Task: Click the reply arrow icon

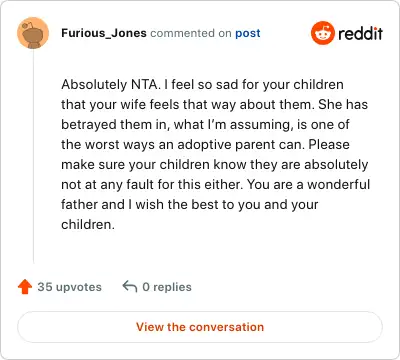Action: tap(130, 287)
